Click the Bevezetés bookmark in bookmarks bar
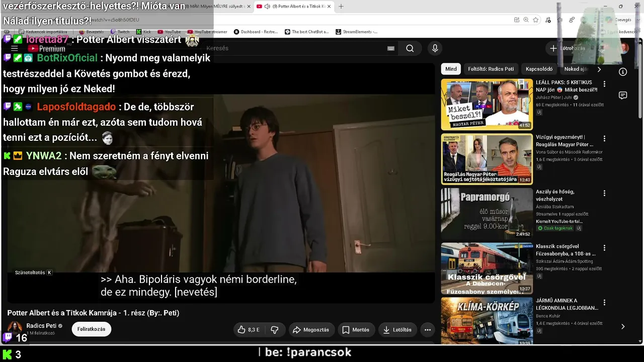Image resolution: width=644 pixels, height=362 pixels. pos(91,32)
